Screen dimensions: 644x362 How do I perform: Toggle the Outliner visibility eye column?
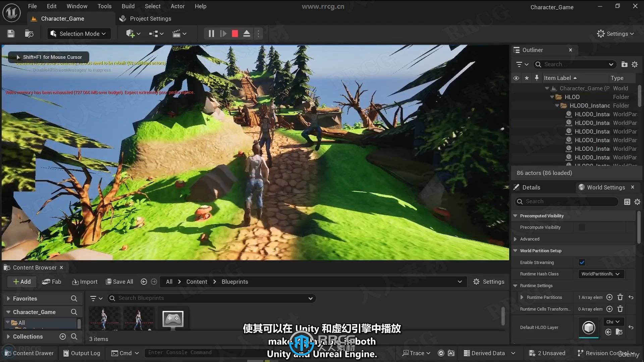516,78
